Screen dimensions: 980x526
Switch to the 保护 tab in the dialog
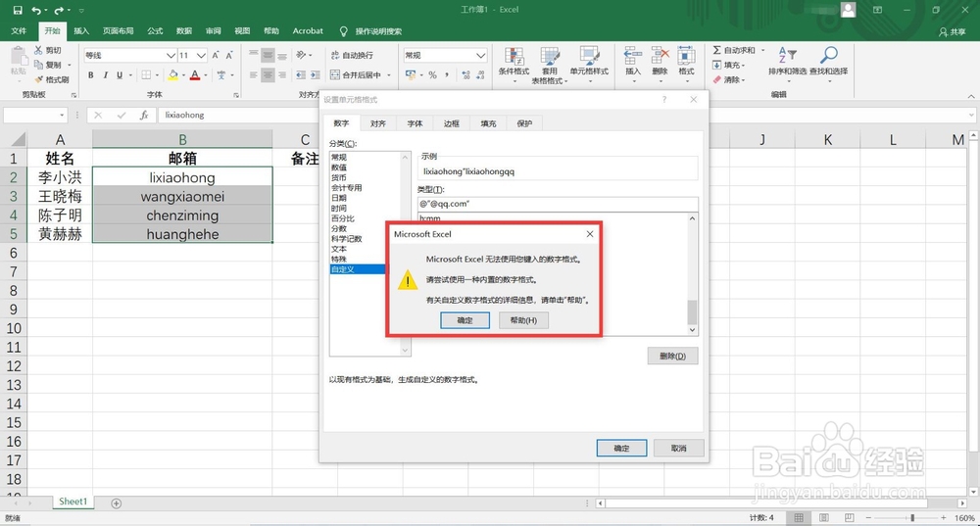[524, 123]
